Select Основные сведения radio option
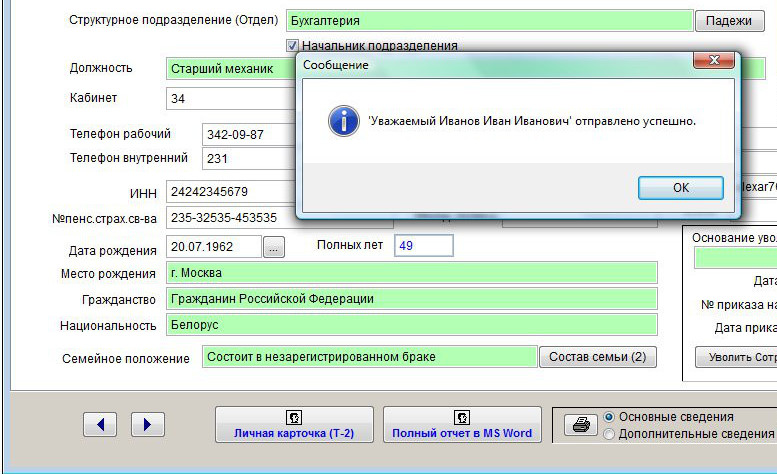This screenshot has width=777, height=474. pos(609,417)
